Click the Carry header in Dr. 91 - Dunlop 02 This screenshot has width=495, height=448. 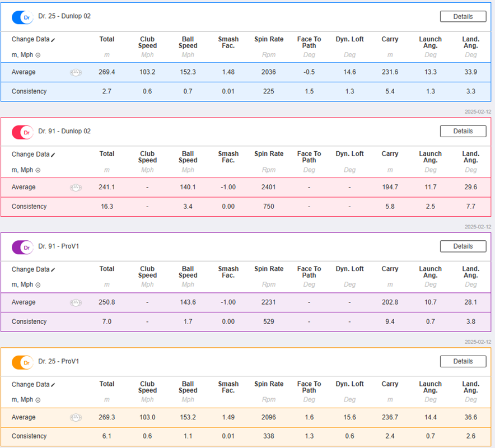pyautogui.click(x=390, y=154)
